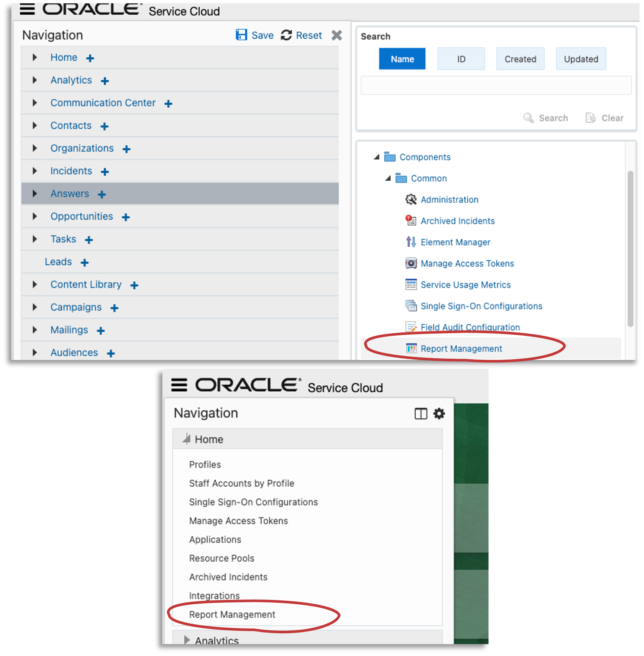Screen dimensions: 644x656
Task: Open Report Management in components tree
Action: click(461, 348)
